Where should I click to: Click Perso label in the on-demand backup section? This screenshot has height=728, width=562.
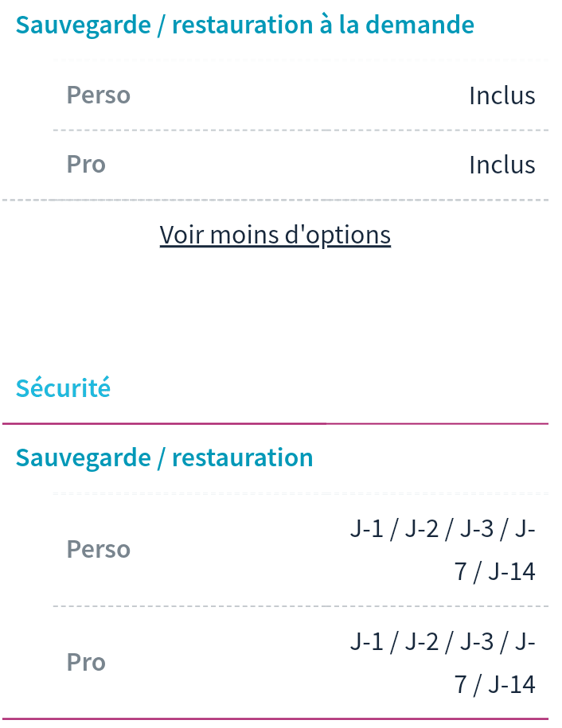pyautogui.click(x=98, y=95)
